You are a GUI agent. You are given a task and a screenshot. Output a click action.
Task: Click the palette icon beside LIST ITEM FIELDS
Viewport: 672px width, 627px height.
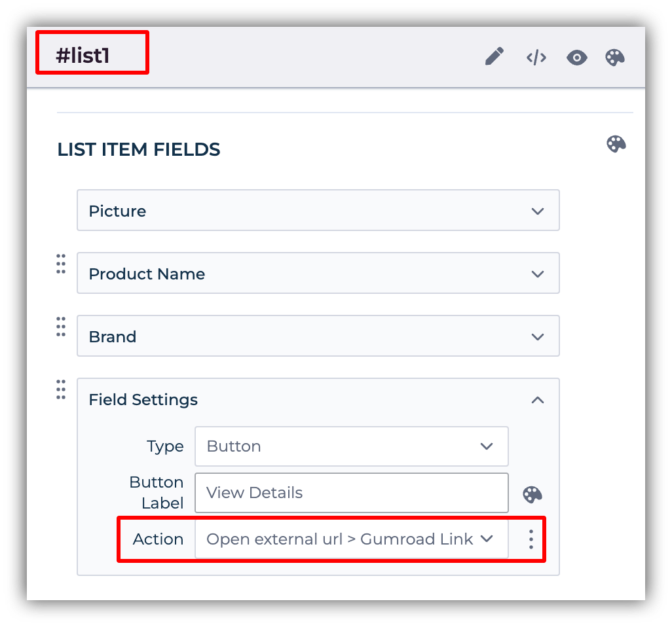tap(616, 144)
